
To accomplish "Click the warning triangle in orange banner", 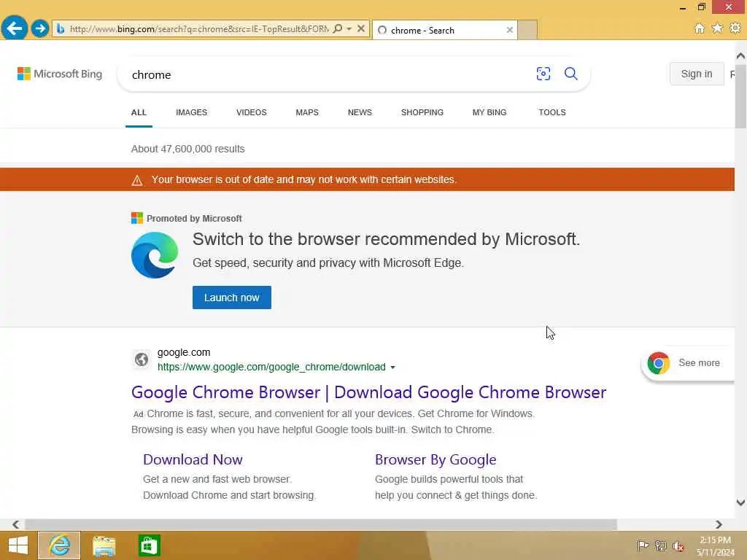I will click(x=136, y=180).
